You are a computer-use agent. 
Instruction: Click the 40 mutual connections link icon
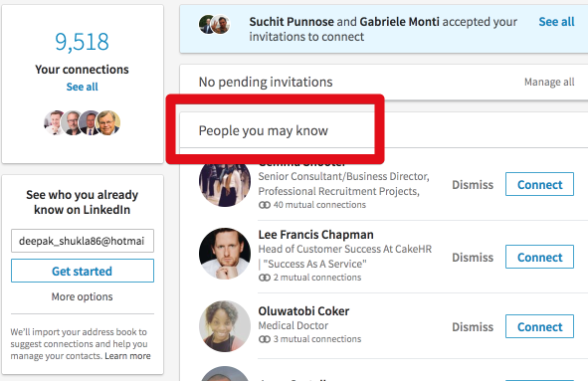[265, 205]
